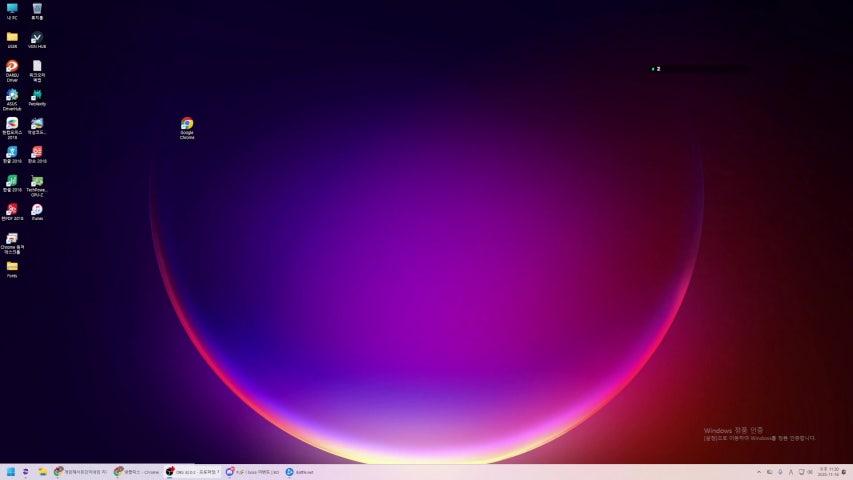Launch the 한PDF 2018 desktop icon
This screenshot has height=480, width=853.
point(12,210)
